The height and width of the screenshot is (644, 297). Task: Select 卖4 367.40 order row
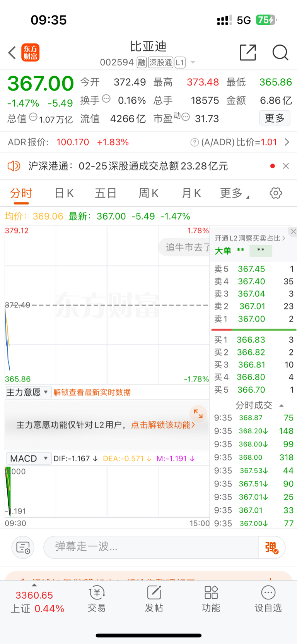coord(254,282)
